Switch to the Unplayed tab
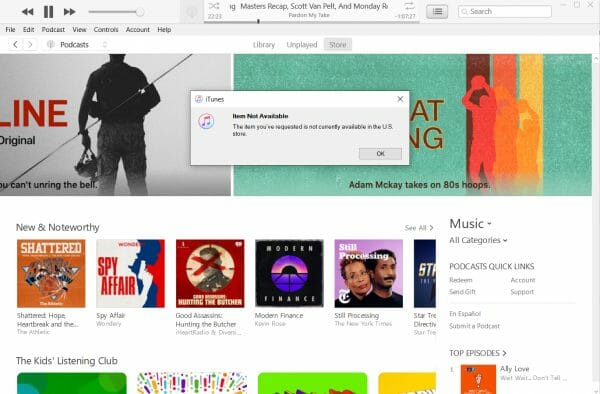Image resolution: width=600 pixels, height=394 pixels. pyautogui.click(x=302, y=45)
